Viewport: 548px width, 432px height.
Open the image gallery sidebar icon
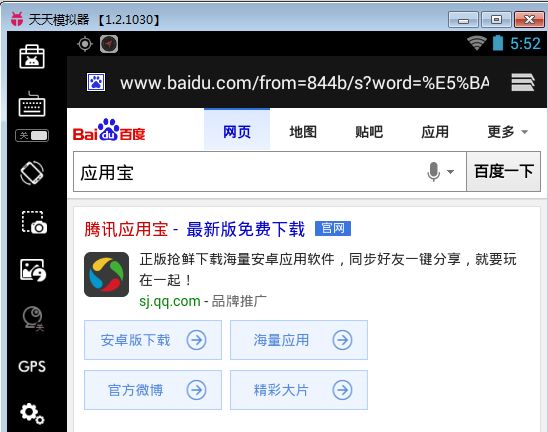tap(33, 270)
